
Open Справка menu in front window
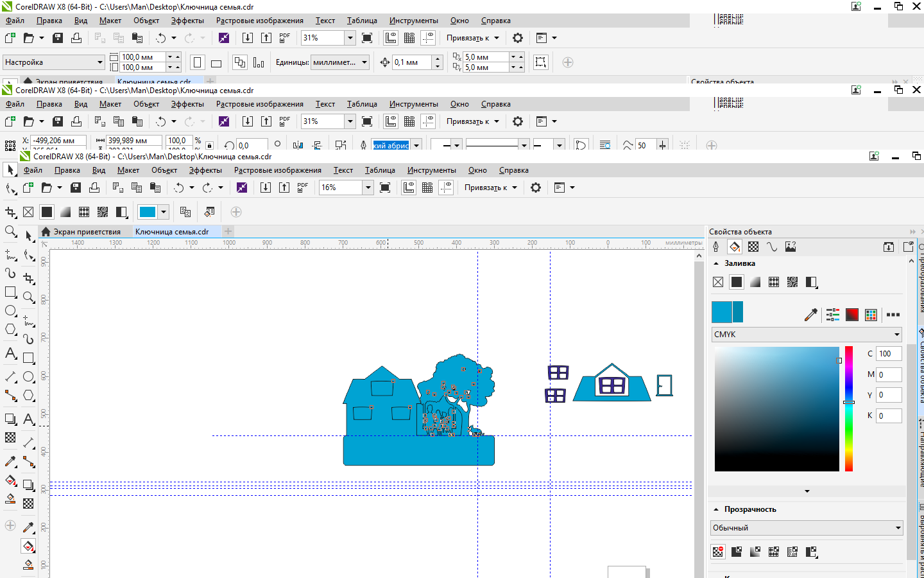[x=513, y=170]
